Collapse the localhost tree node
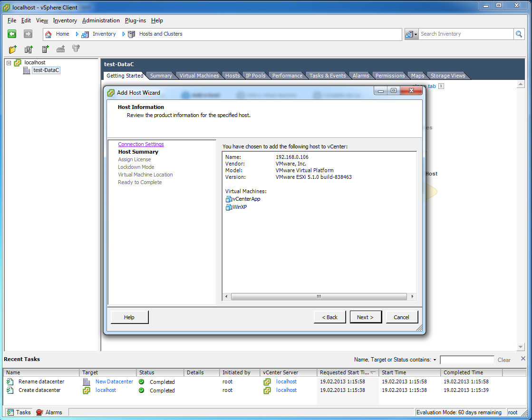The width and height of the screenshot is (532, 420). click(9, 63)
